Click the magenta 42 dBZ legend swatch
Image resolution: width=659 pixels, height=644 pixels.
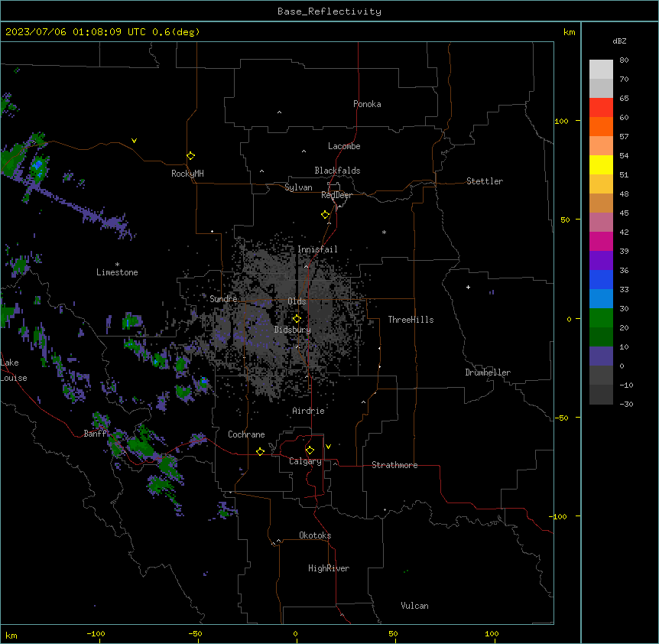(x=601, y=241)
